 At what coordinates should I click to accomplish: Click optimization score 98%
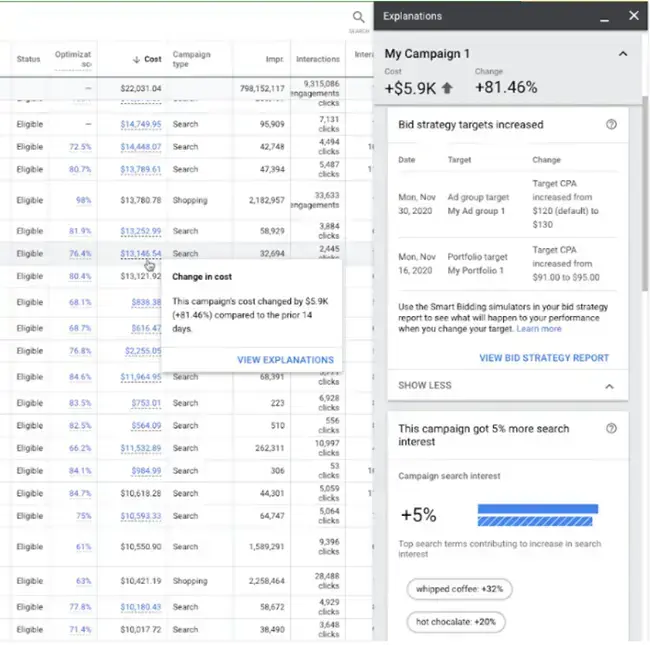[84, 200]
